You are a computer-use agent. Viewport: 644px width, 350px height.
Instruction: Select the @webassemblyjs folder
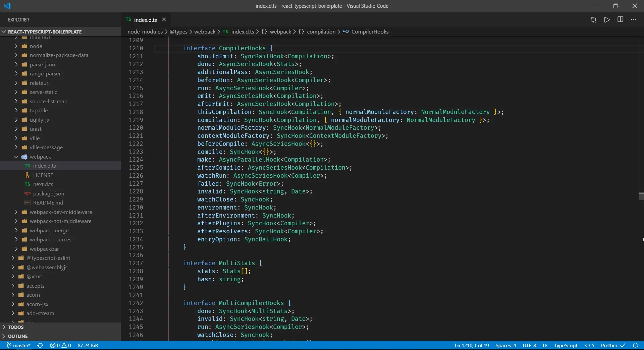(60, 268)
